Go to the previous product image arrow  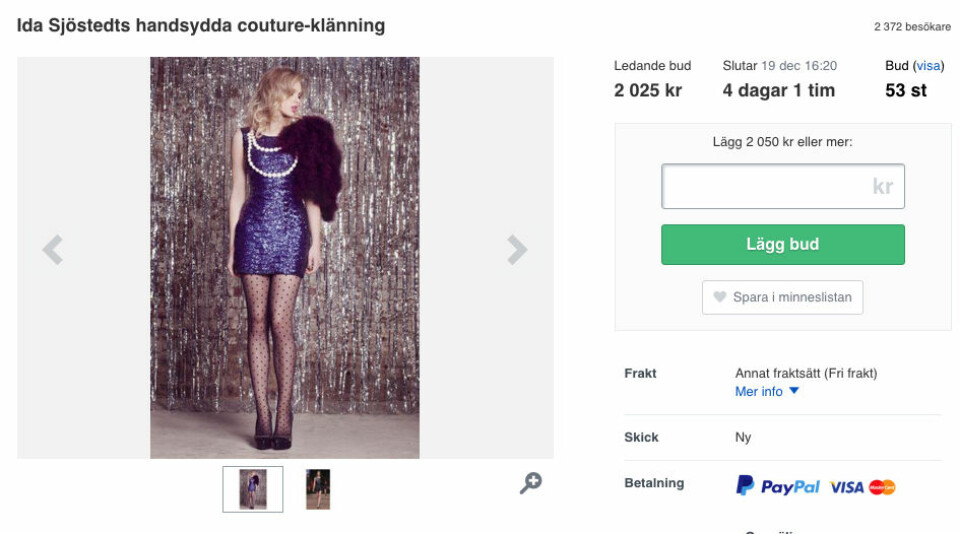53,249
